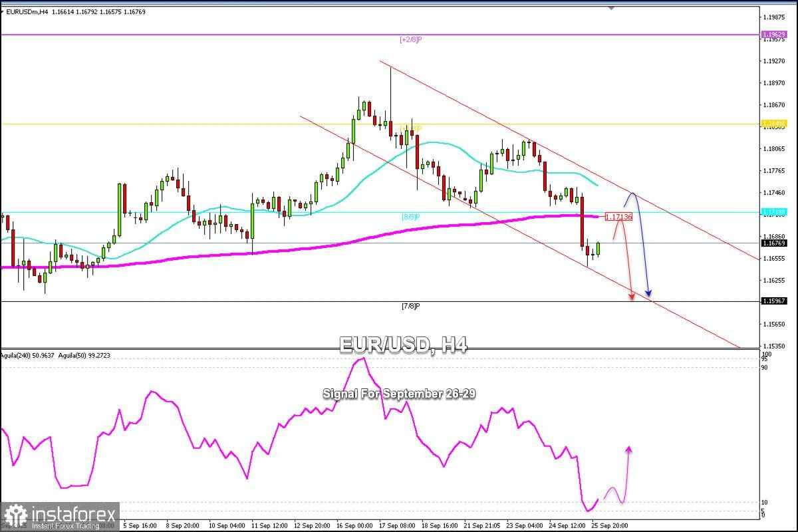Click the pink upward arrow on the Aguila oscillator
Screen dimensions: 798x532
(x=628, y=459)
